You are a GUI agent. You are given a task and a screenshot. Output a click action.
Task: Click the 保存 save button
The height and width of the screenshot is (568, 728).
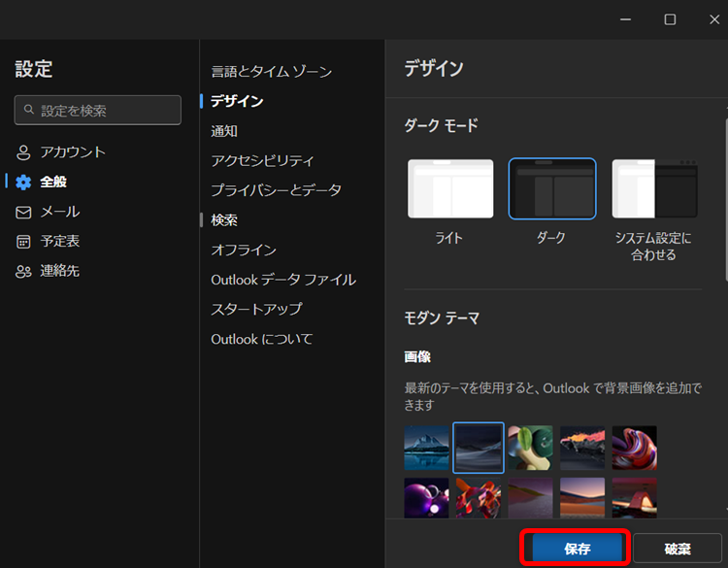pyautogui.click(x=577, y=549)
